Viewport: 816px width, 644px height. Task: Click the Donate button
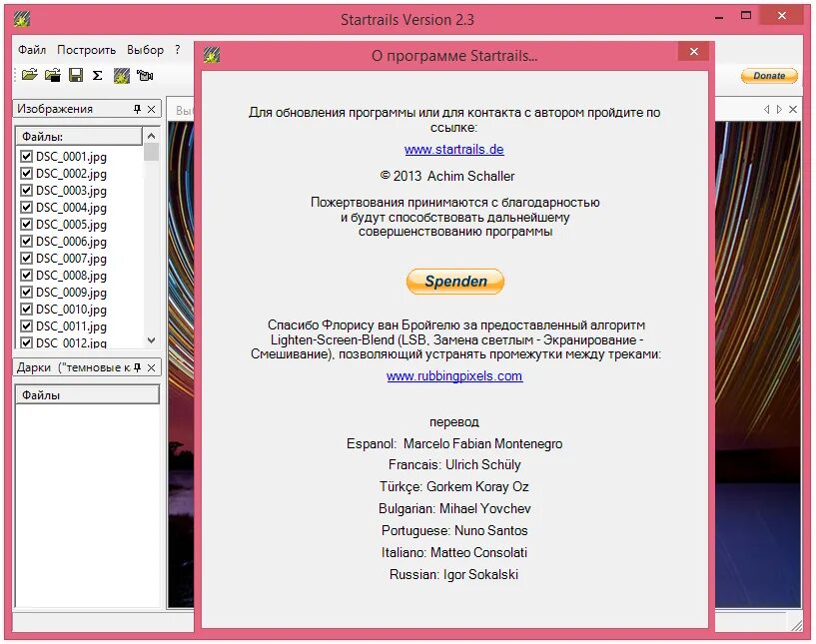pos(769,76)
